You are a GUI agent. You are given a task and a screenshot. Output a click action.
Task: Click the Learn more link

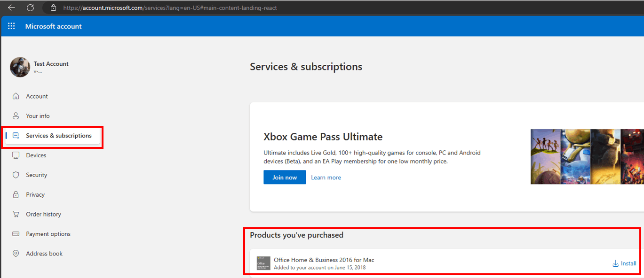click(326, 178)
